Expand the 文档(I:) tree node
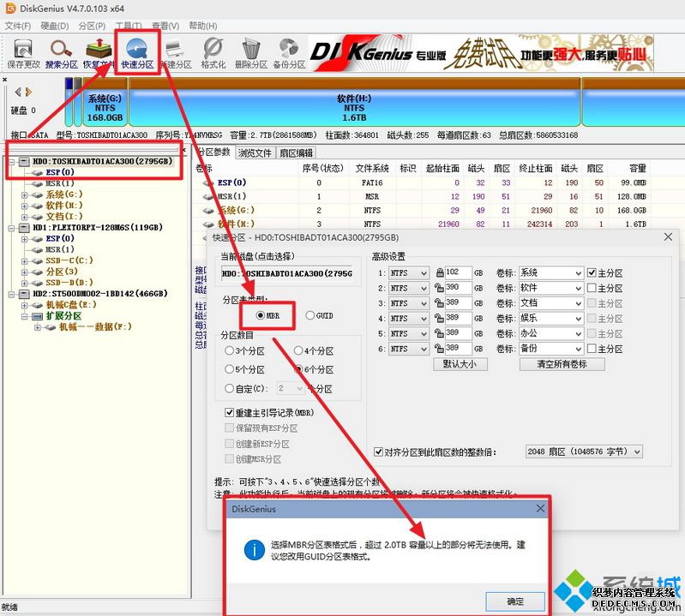 click(x=25, y=217)
